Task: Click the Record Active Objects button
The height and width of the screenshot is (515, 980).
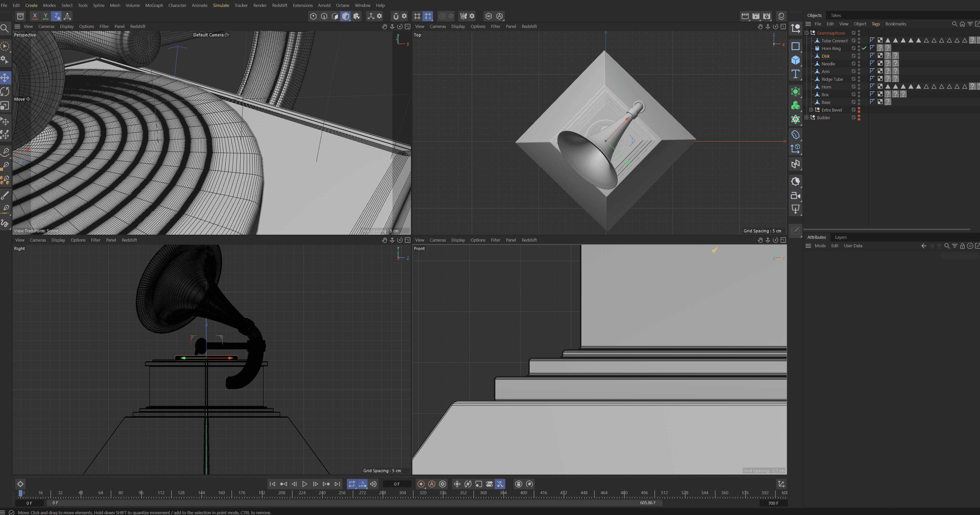Action: (421, 484)
